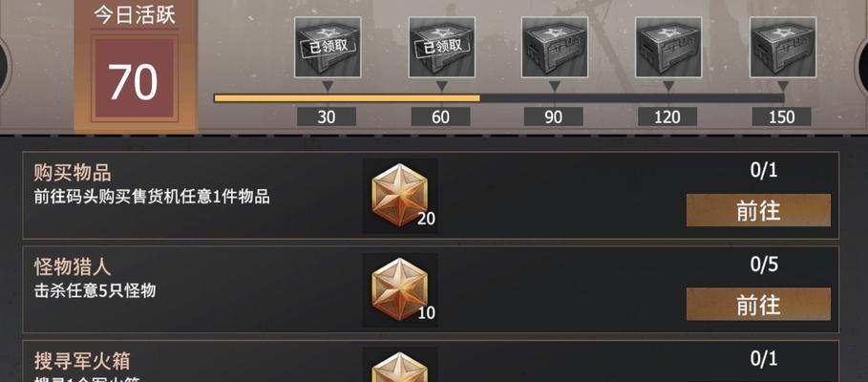
Task: Open the 购买物品 task row title
Action: (73, 173)
